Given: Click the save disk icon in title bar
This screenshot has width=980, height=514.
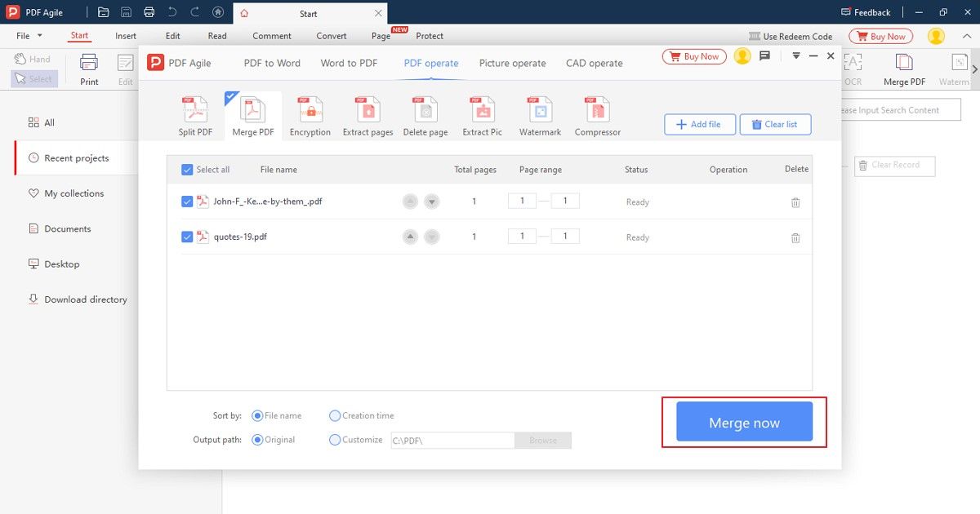Looking at the screenshot, I should tap(126, 12).
